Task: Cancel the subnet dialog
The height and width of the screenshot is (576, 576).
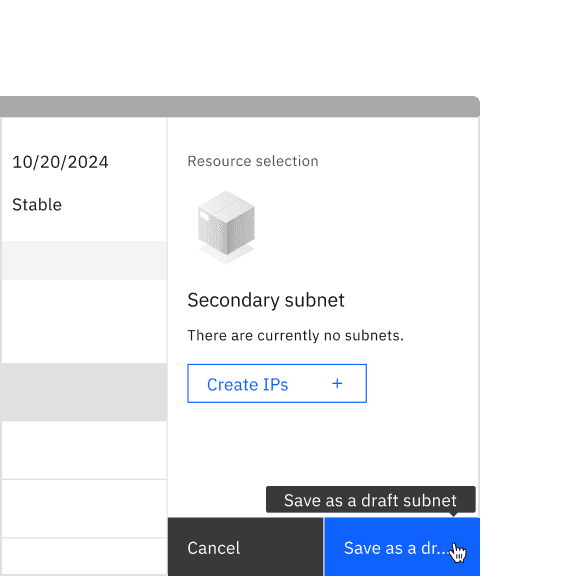Action: click(x=245, y=547)
